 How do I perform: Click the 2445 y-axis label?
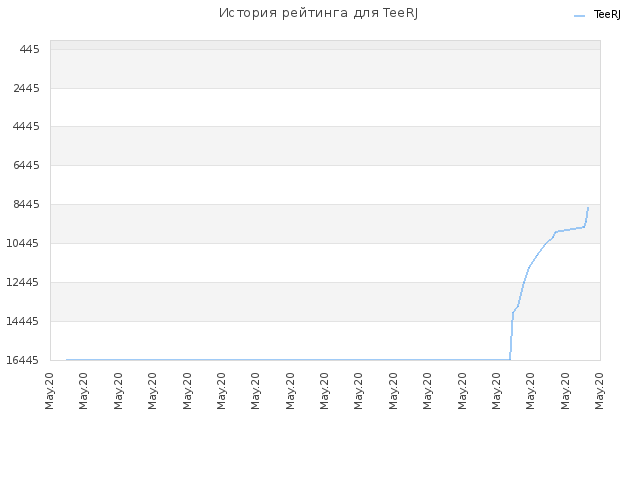[27, 88]
